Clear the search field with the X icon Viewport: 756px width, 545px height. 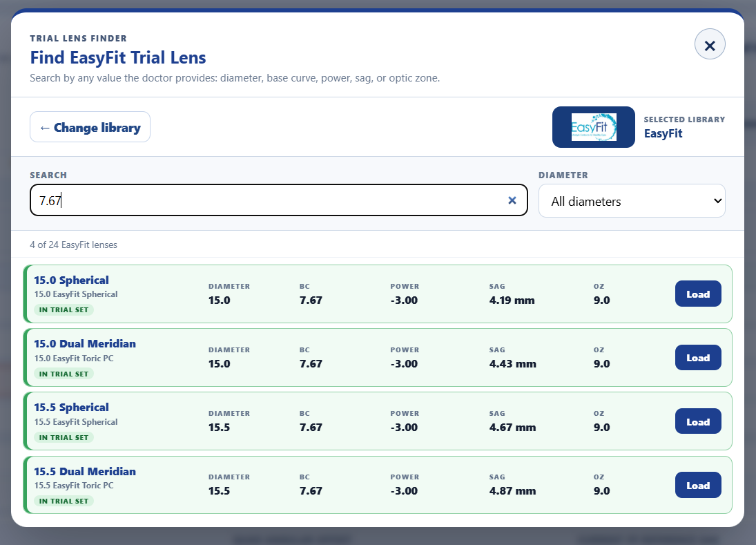click(x=512, y=200)
